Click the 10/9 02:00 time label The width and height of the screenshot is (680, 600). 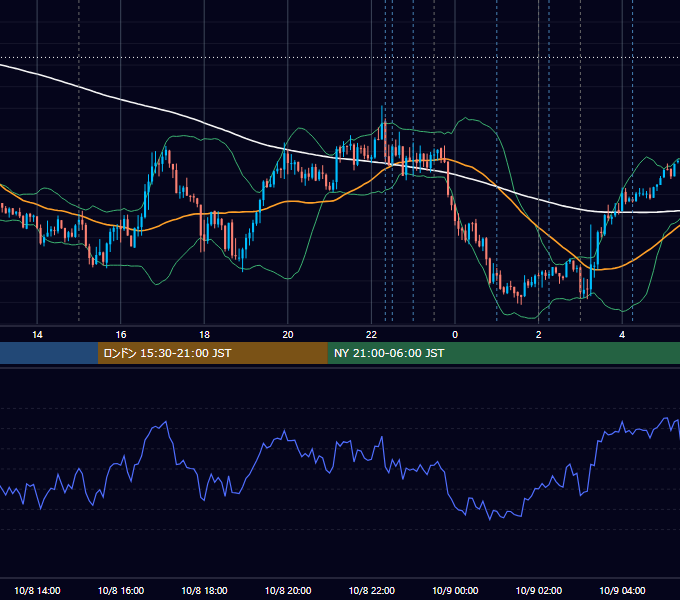pos(539,590)
